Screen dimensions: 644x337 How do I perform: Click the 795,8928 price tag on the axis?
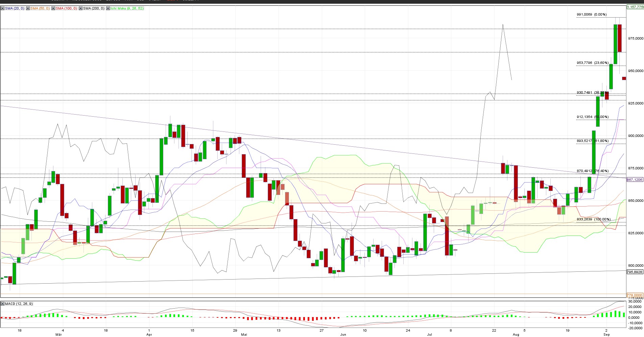635,272
